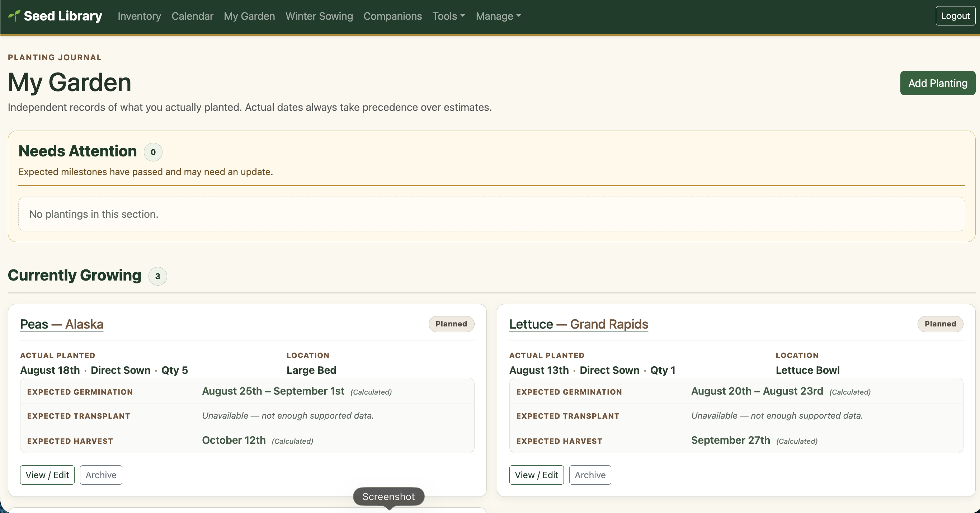Click the 'September 27th' expected harvest date

tap(730, 440)
